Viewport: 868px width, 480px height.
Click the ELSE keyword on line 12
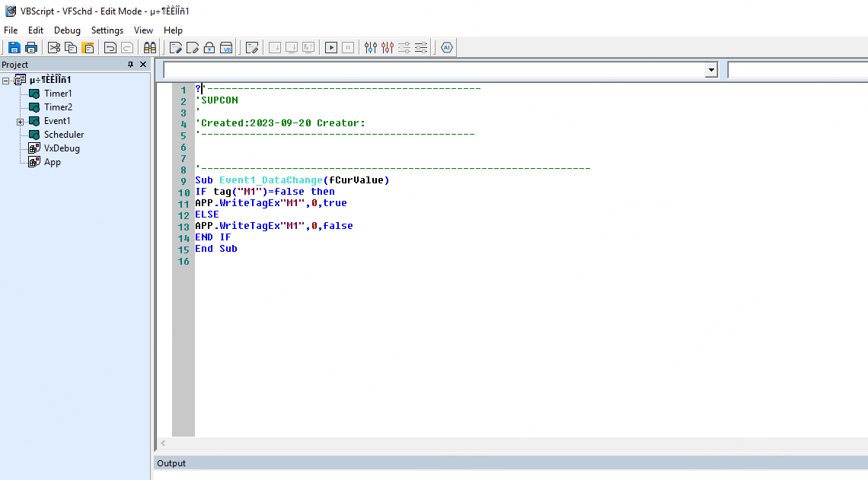click(x=207, y=215)
